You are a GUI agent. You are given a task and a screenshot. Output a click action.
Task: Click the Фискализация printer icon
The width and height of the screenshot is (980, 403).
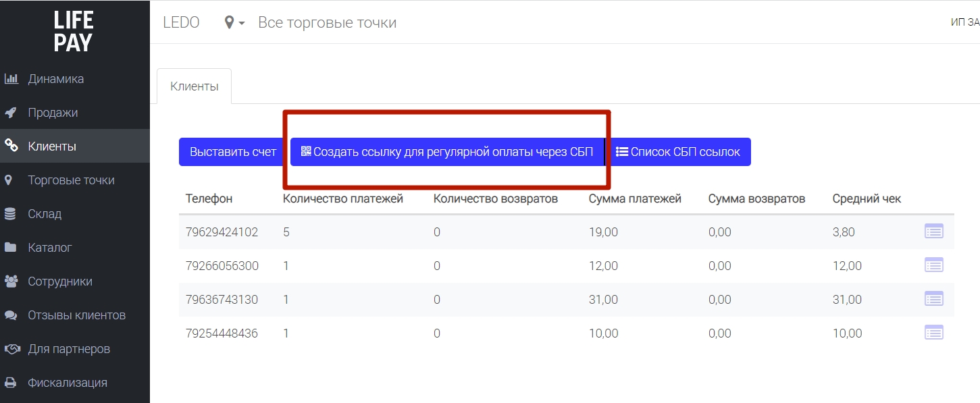tap(10, 383)
